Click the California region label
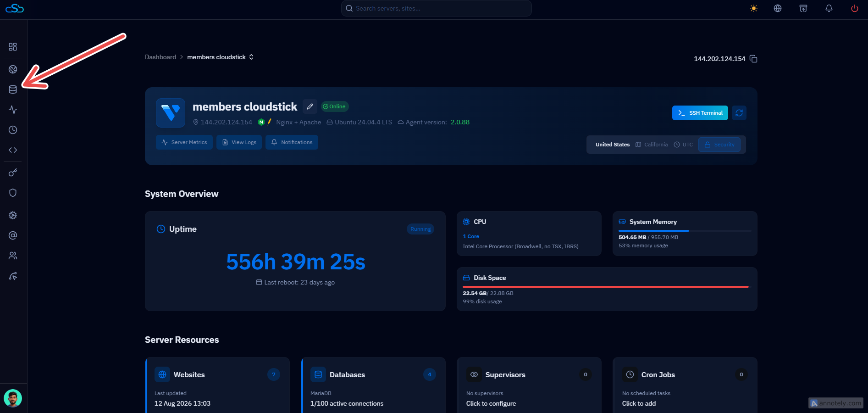 [656, 145]
